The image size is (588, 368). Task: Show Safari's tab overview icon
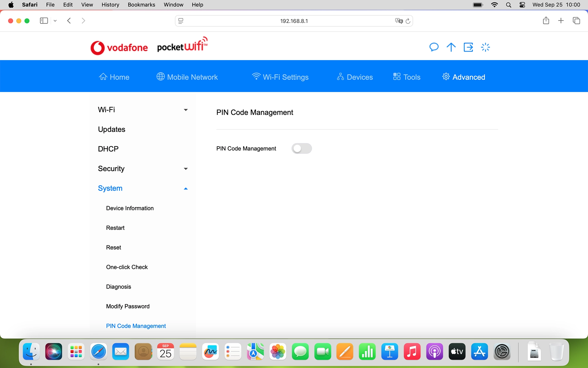click(576, 21)
